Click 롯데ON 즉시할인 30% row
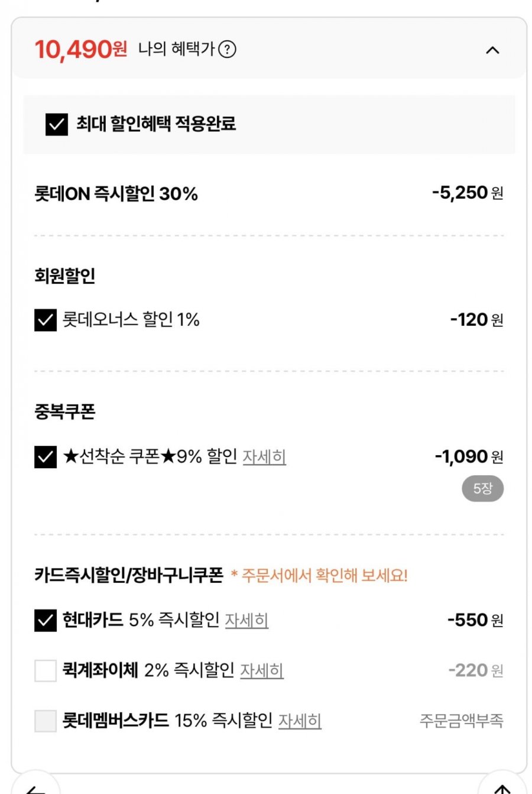The image size is (532, 794). click(x=116, y=194)
